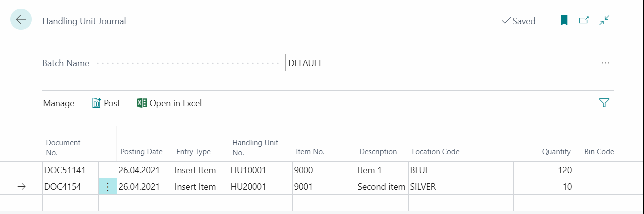
Task: Click the filter funnel icon
Action: coord(604,103)
